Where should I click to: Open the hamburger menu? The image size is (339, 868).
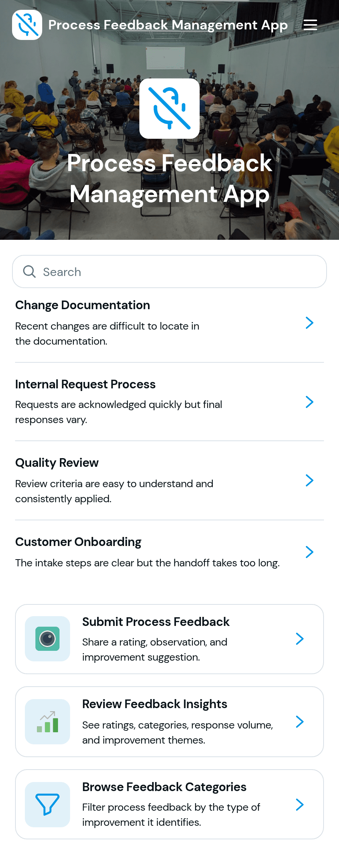[310, 25]
